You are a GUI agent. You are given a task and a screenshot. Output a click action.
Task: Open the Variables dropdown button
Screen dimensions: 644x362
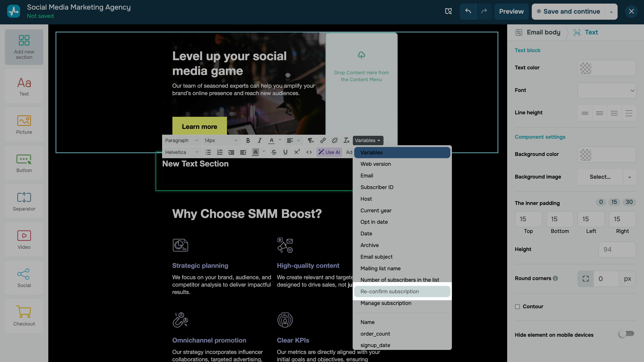pyautogui.click(x=368, y=140)
